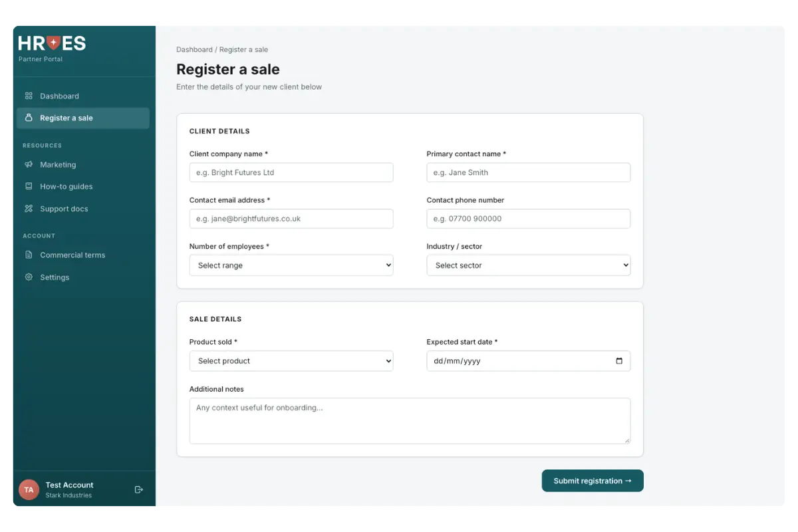Click the Expected start date label
Image resolution: width=798 pixels, height=532 pixels.
[462, 342]
